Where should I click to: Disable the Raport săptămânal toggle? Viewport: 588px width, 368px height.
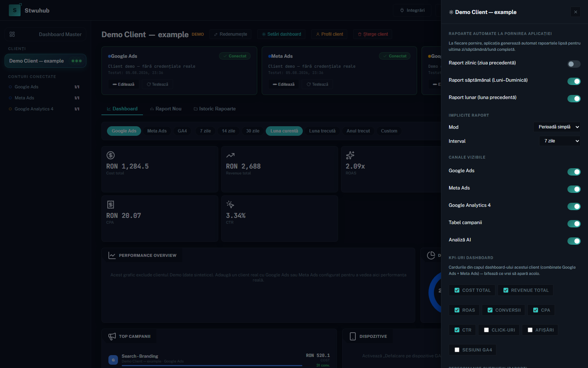[x=574, y=81]
